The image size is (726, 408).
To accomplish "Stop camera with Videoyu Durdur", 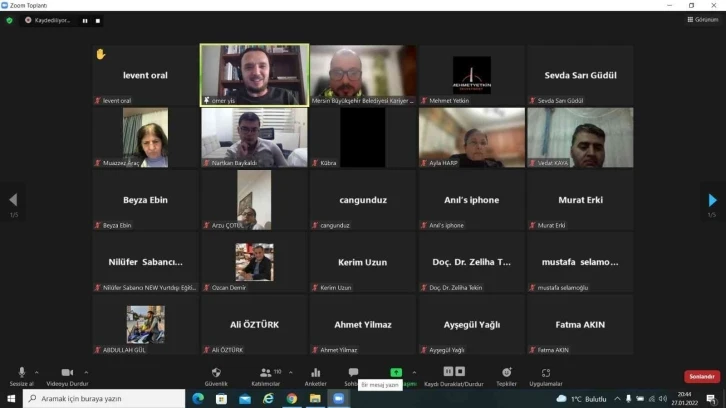I will (x=67, y=373).
